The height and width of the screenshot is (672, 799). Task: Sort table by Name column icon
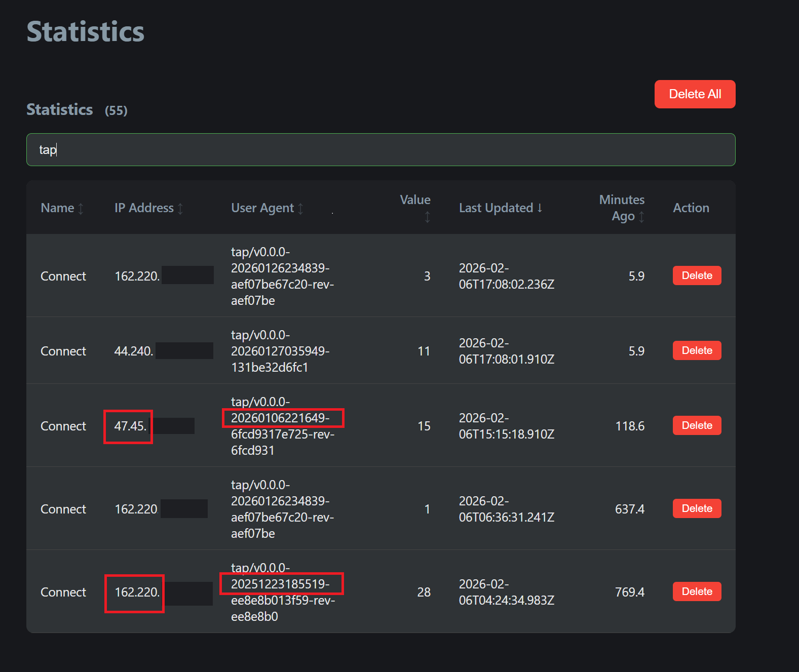point(81,209)
